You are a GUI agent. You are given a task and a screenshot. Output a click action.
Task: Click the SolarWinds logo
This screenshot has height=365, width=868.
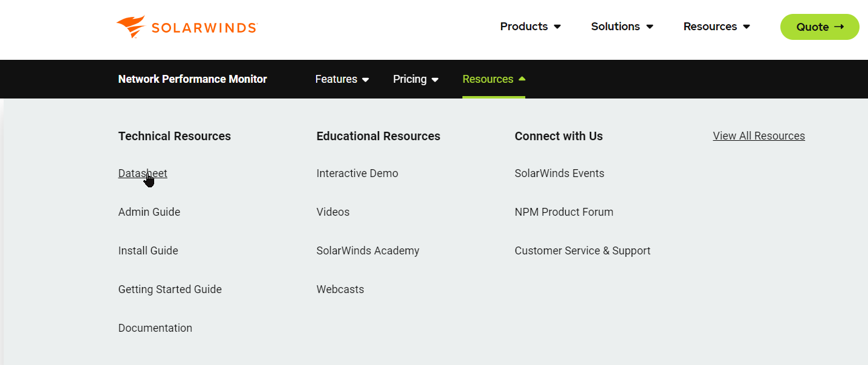pyautogui.click(x=187, y=27)
